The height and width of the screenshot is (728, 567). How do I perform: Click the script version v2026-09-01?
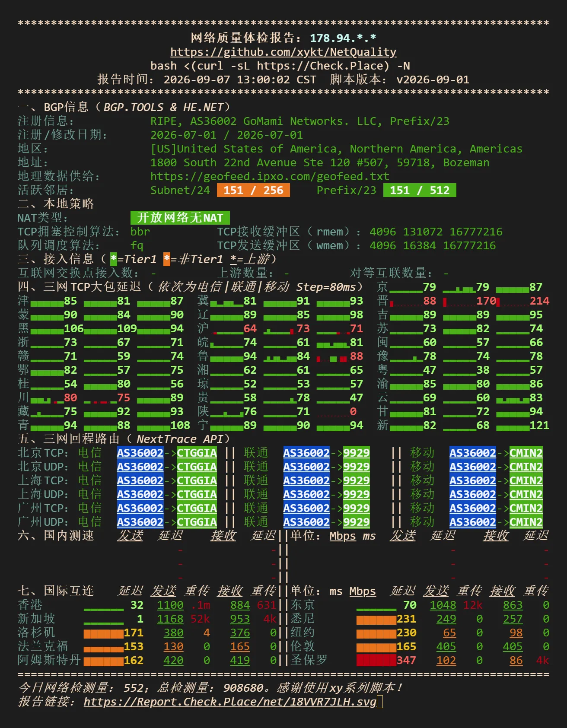point(433,79)
